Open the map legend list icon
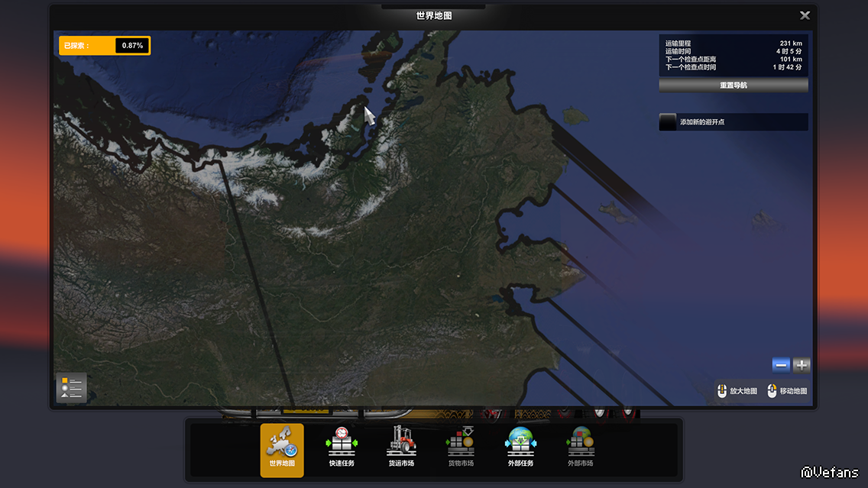 [71, 387]
